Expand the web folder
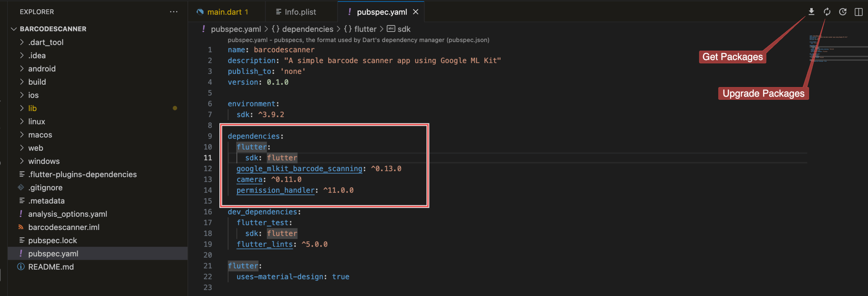Screen dimensions: 868x296 click(98, 148)
